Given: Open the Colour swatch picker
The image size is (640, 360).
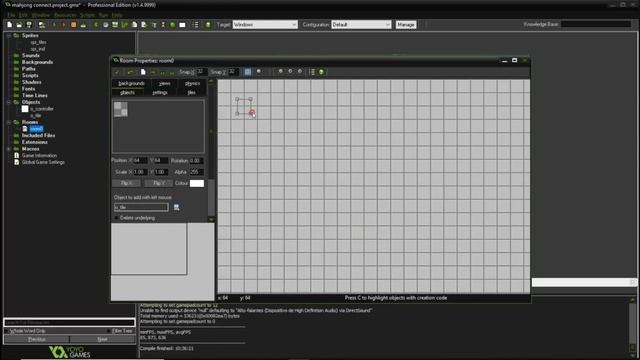Looking at the screenshot, I should pos(197,183).
